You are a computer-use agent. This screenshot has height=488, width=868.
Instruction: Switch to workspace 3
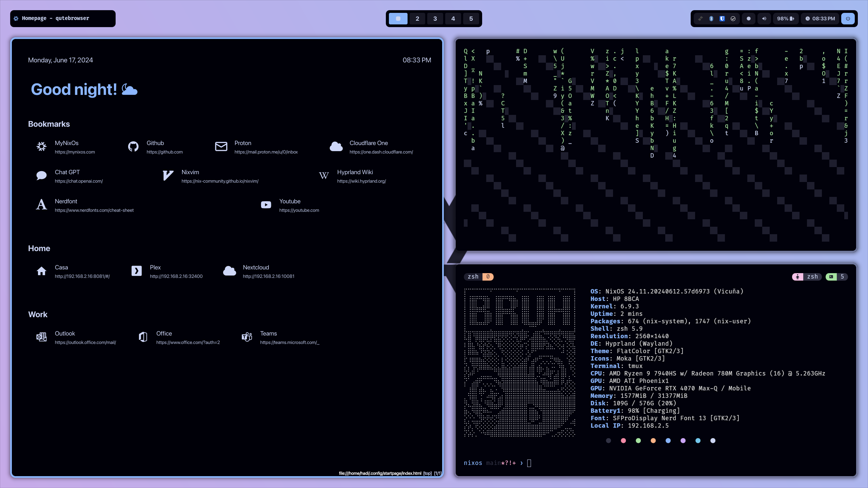pos(435,19)
